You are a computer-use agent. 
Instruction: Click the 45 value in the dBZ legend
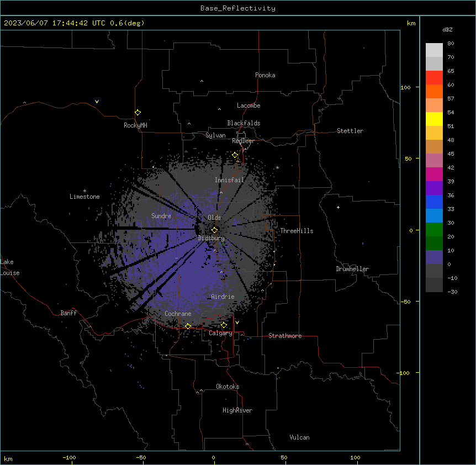point(451,154)
